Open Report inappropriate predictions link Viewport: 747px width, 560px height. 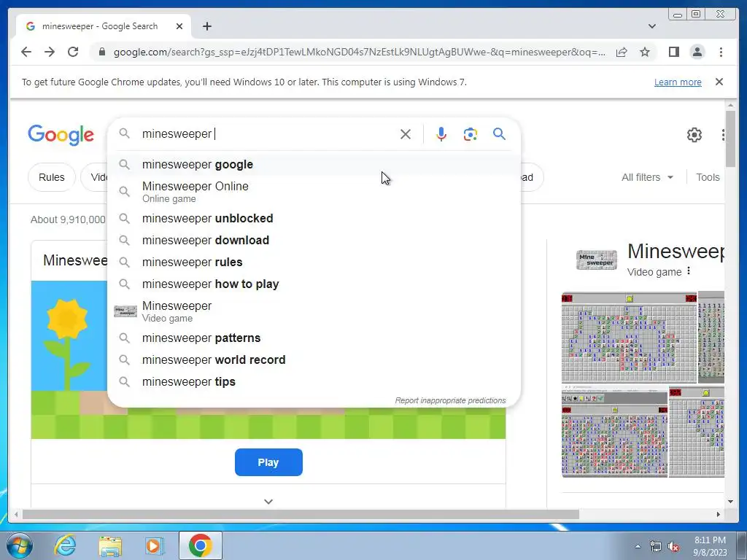[x=450, y=400]
